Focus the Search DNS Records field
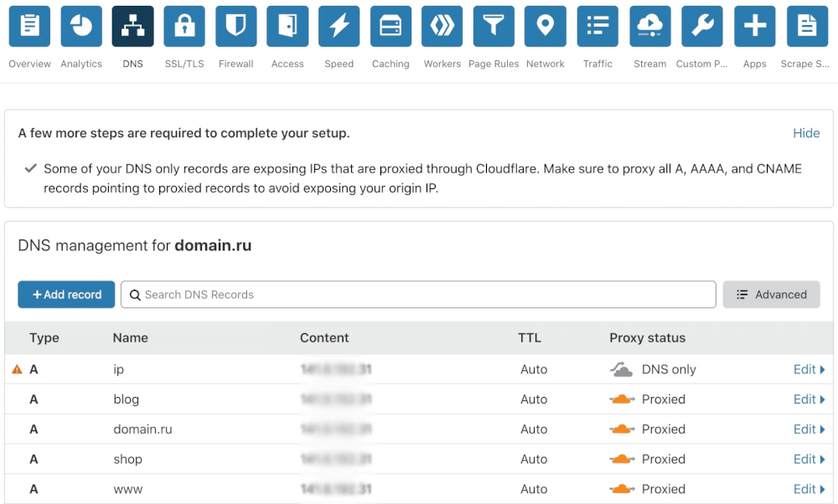 click(x=419, y=295)
